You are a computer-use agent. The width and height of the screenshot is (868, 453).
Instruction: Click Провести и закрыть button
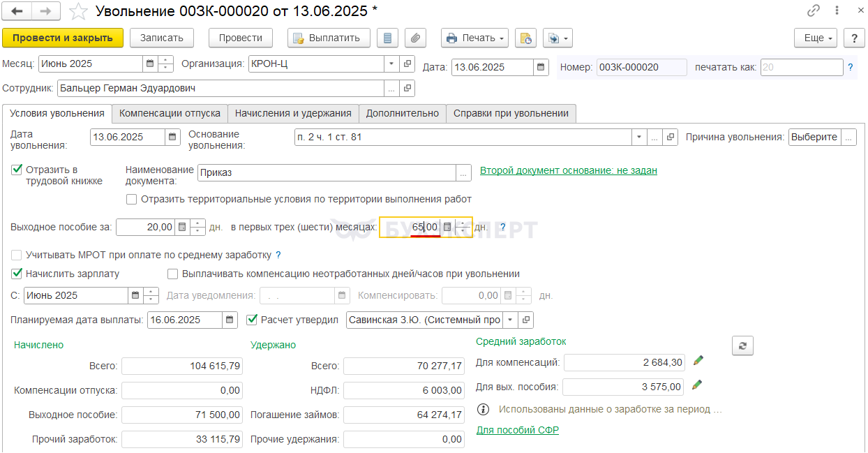click(63, 38)
